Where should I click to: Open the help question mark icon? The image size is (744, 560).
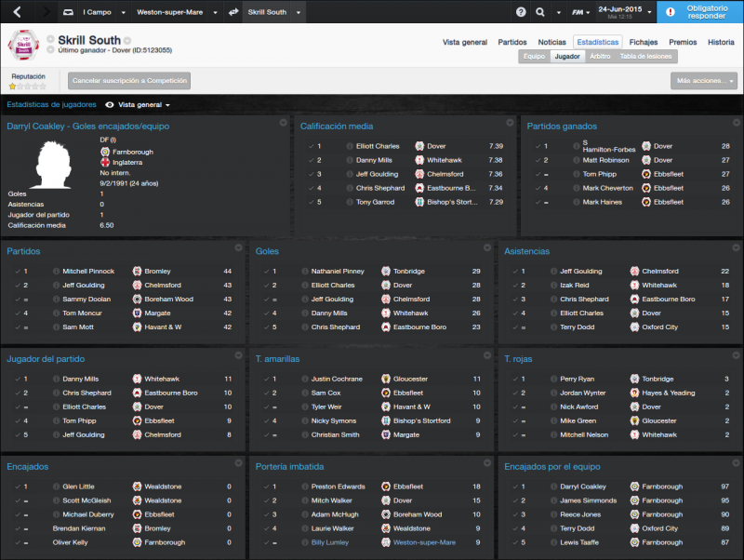coord(521,12)
